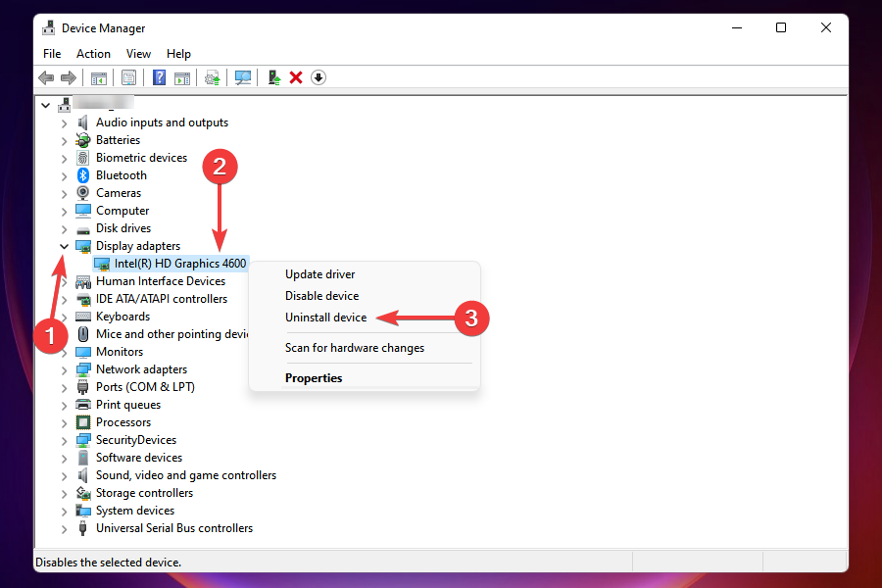Select Intel(R) HD Graphics 4600

pos(180,264)
